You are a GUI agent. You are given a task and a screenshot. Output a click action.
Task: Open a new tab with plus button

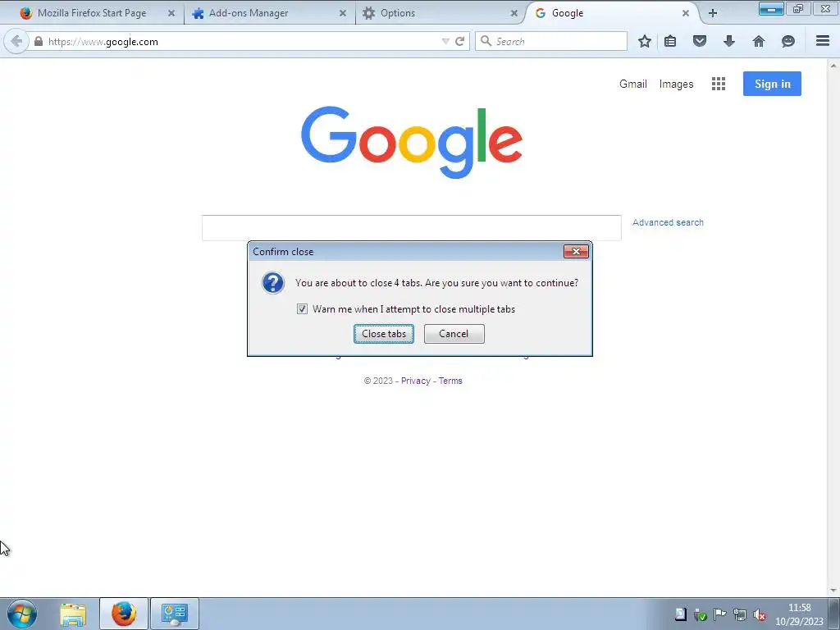pos(713,13)
